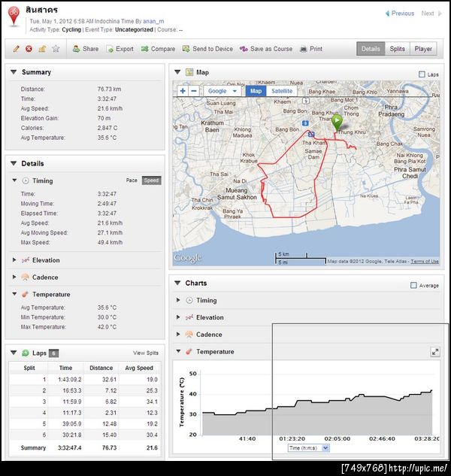451x476 pixels.
Task: Expand the Cadence details section
Action: (x=14, y=277)
